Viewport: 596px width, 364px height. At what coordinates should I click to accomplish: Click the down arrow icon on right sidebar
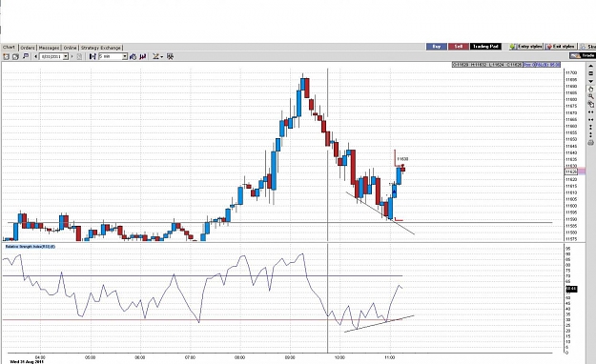point(590,81)
